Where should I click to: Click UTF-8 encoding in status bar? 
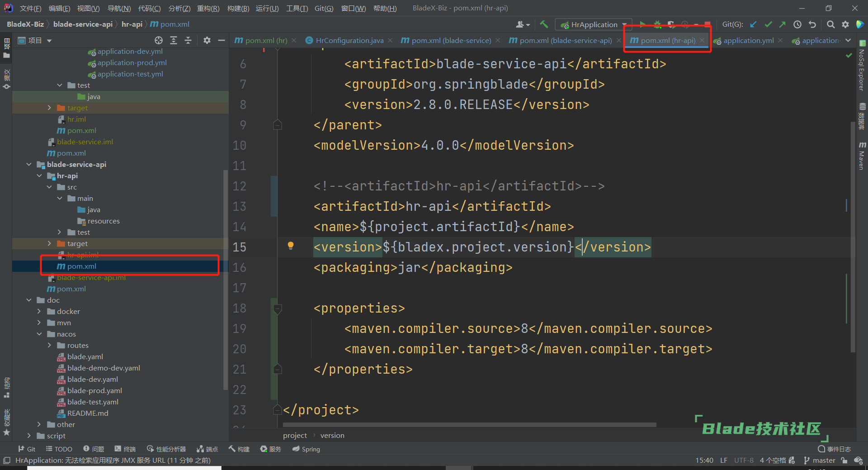pos(744,461)
